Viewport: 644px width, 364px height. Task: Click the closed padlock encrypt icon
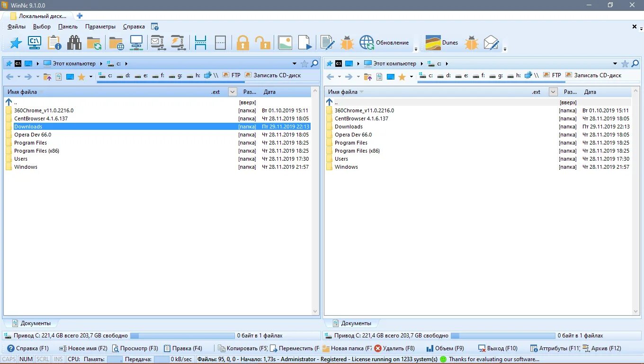coord(243,43)
